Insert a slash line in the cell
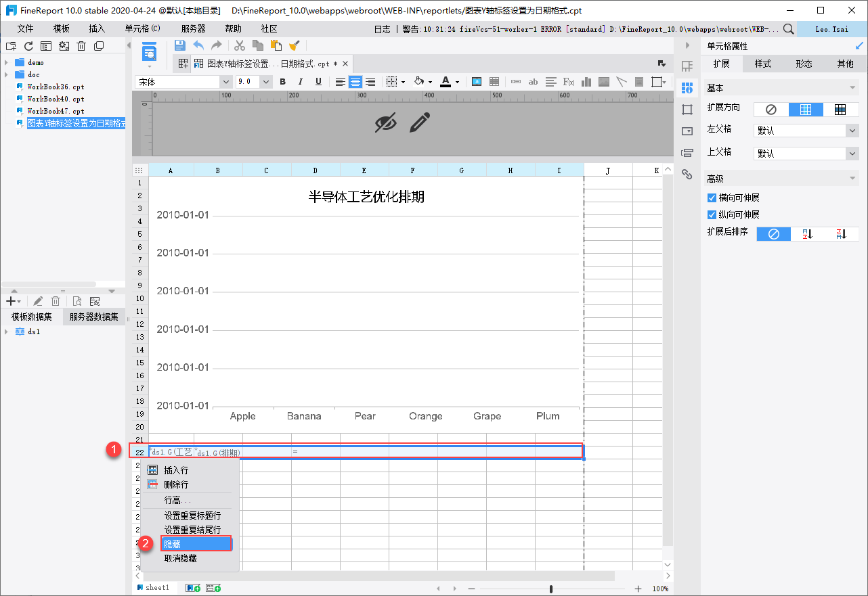This screenshot has width=868, height=596. tap(622, 82)
